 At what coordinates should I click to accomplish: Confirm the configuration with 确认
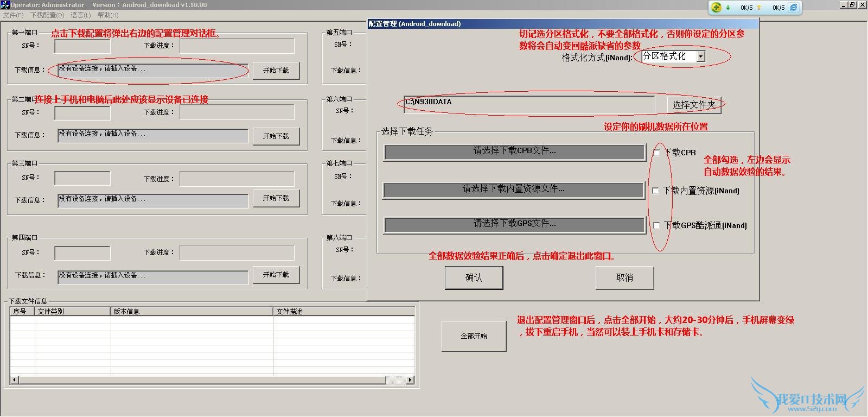474,277
